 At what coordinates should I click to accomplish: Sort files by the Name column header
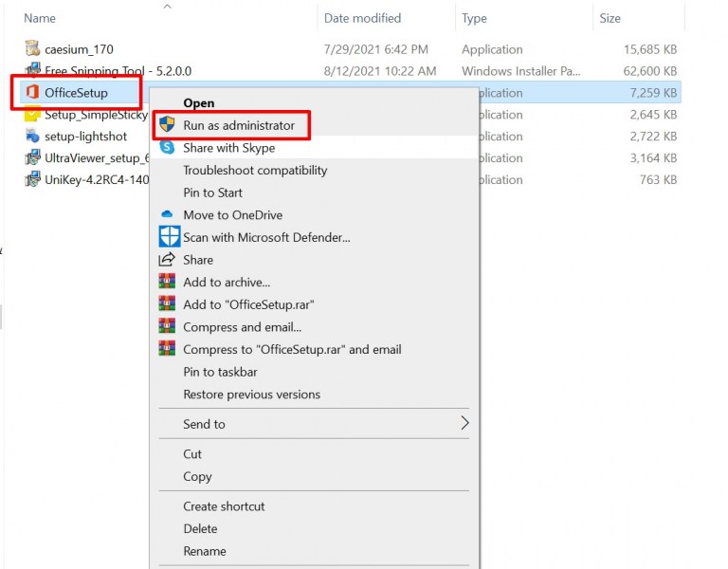click(38, 18)
